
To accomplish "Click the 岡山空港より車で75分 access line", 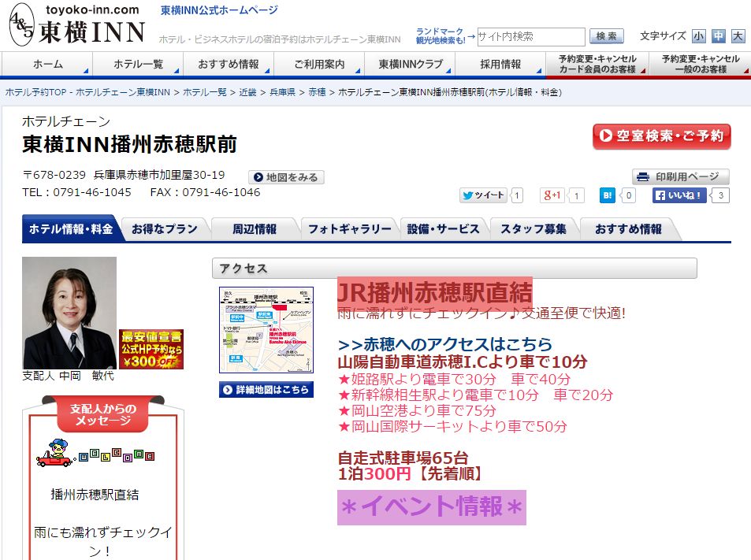I will [417, 410].
